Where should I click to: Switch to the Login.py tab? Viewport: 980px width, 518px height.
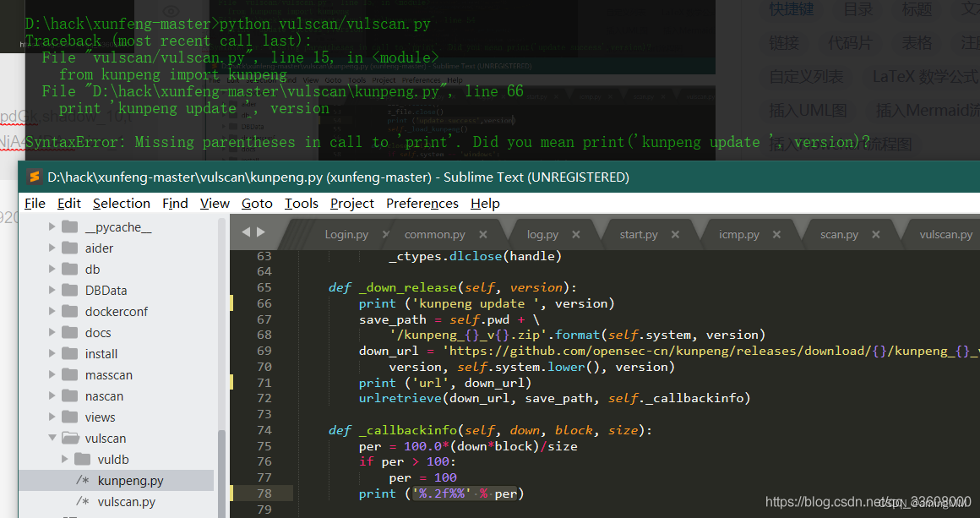coord(346,234)
